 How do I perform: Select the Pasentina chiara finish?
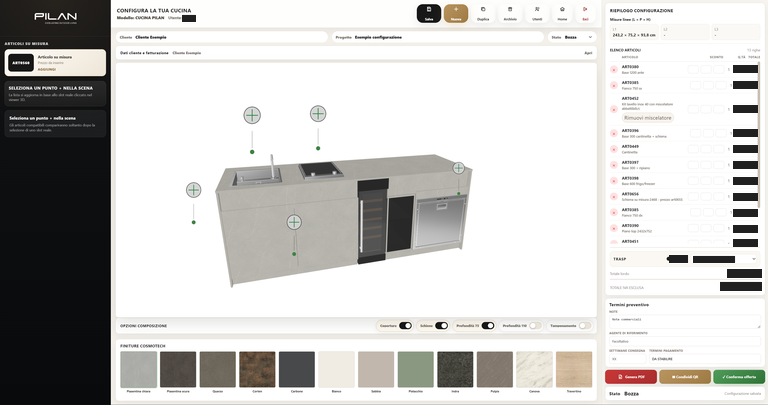(x=139, y=369)
